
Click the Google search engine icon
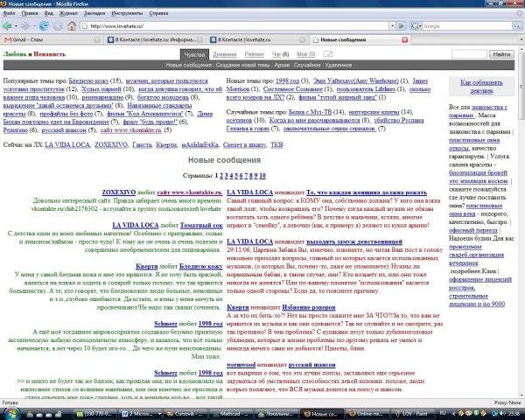pos(412,26)
